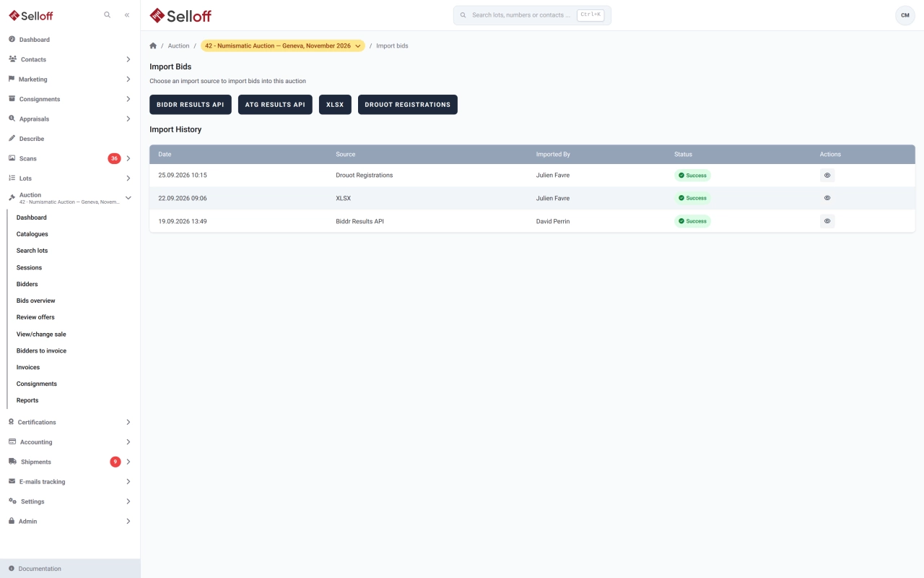
Task: Click the Scans image icon
Action: coord(12,158)
